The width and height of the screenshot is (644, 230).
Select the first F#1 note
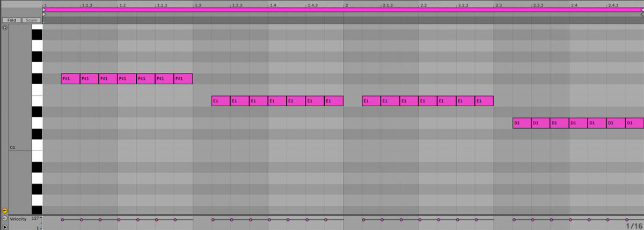pos(70,79)
